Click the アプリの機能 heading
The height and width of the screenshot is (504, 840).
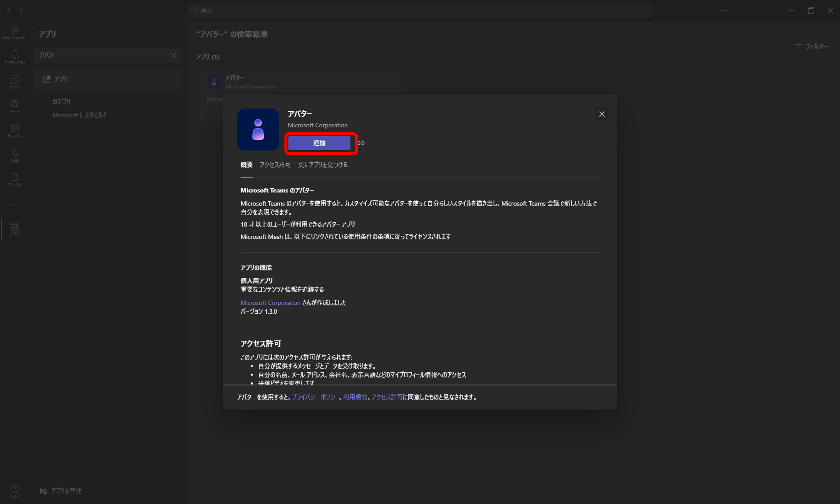[256, 268]
